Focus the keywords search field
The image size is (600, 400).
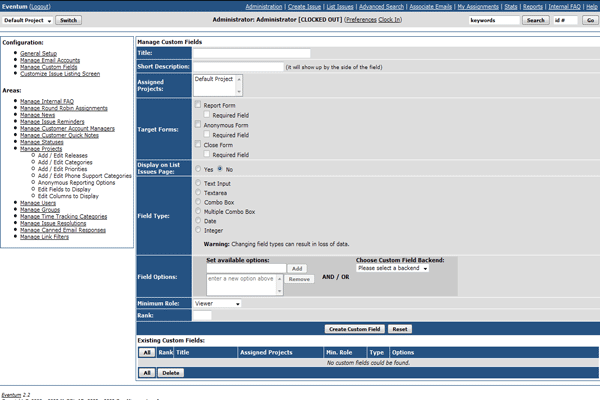494,20
